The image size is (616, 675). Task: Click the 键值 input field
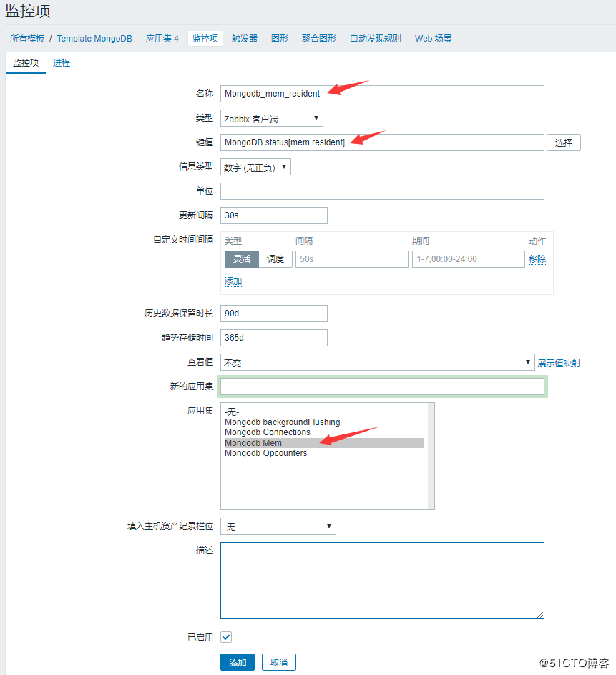tap(382, 142)
